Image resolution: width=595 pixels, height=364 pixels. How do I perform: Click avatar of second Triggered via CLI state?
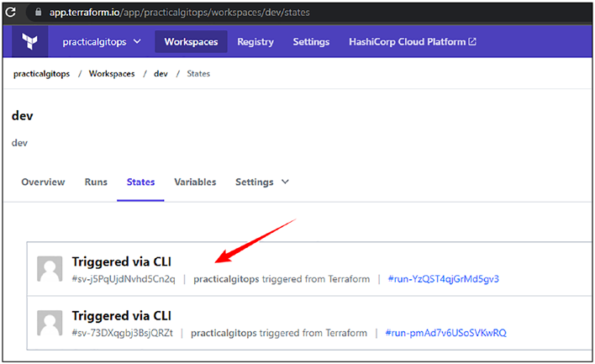[50, 323]
